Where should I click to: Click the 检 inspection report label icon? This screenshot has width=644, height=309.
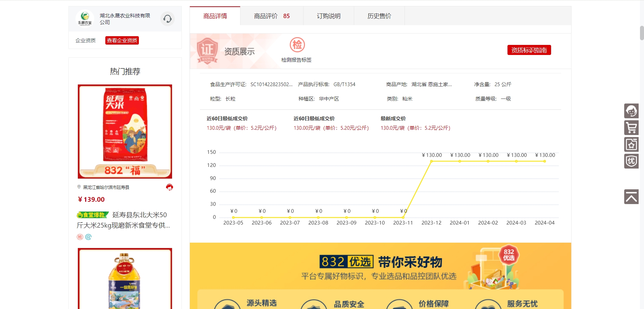[297, 45]
